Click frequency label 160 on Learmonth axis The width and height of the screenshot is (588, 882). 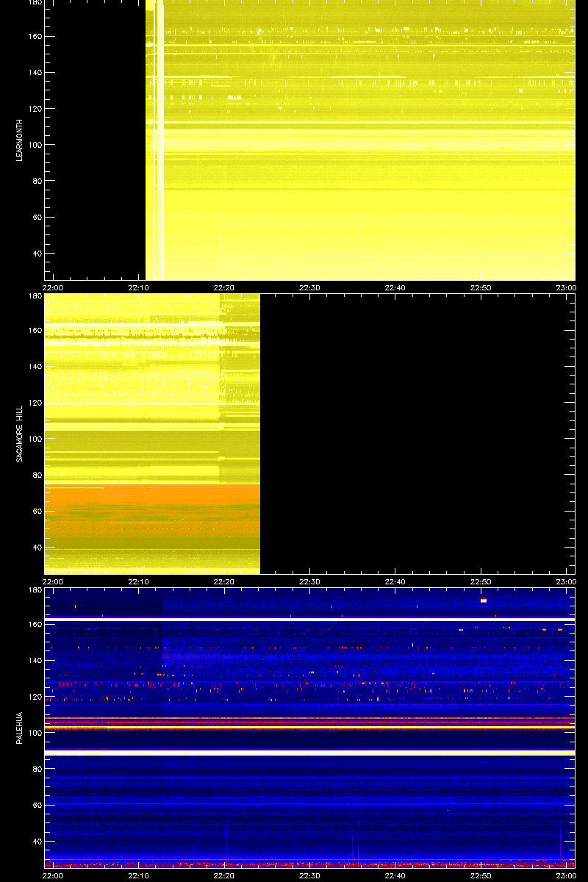point(35,37)
